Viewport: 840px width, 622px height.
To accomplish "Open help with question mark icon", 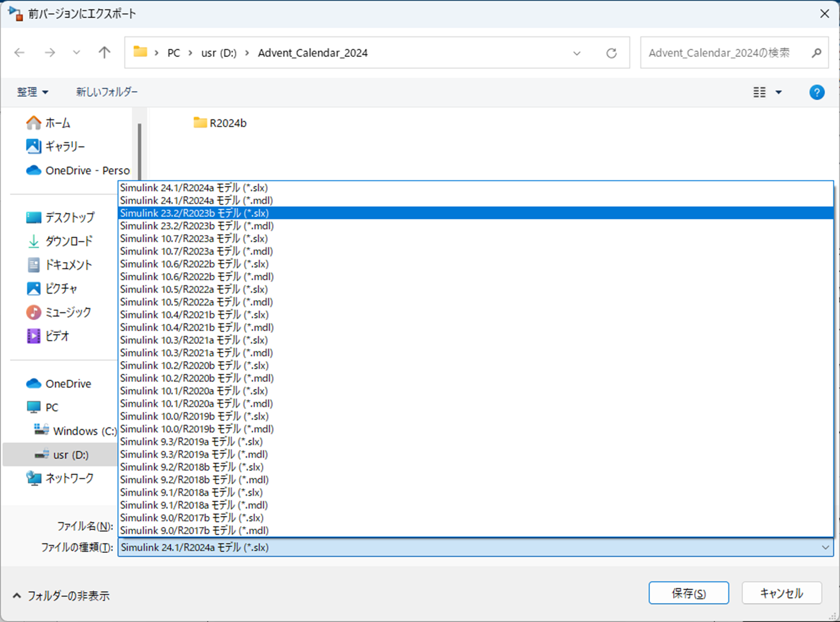I will coord(817,92).
